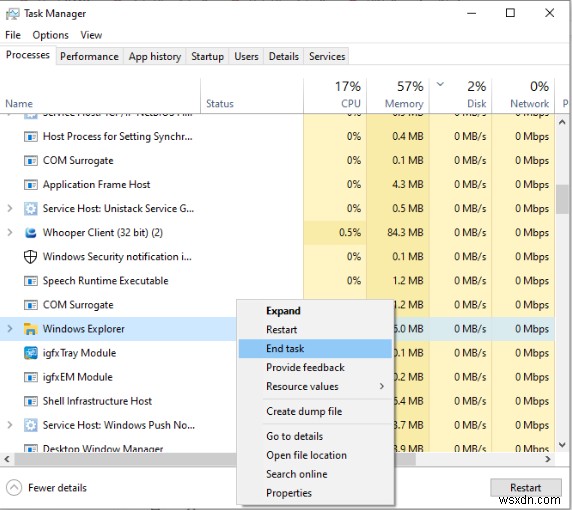This screenshot has width=572, height=510.
Task: Sort by the Disk column header
Action: [x=460, y=95]
